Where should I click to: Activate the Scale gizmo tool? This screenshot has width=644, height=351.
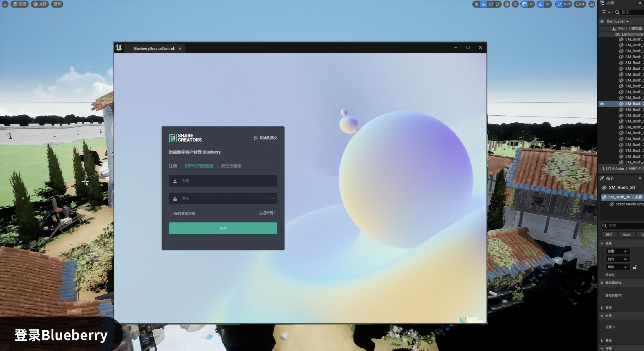498,4
